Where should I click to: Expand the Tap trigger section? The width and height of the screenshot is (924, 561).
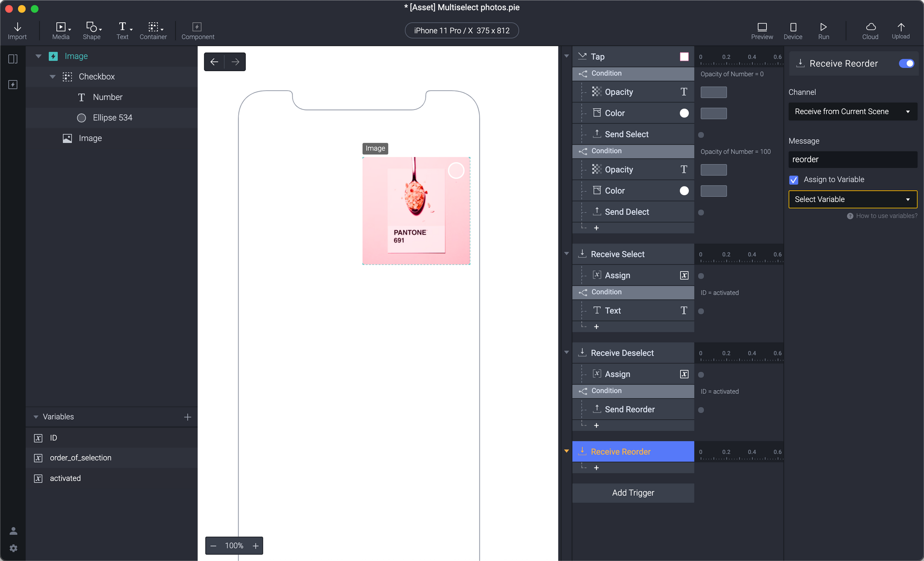tap(565, 55)
